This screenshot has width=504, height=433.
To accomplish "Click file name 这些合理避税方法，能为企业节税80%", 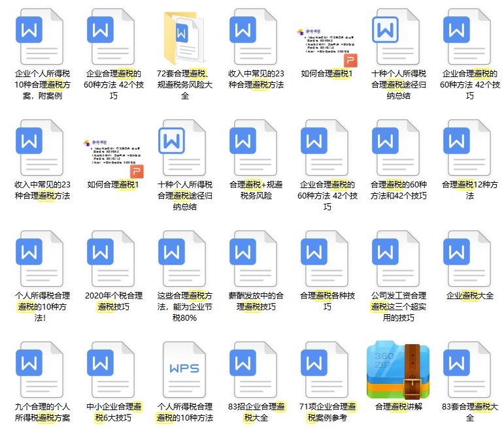I will pyautogui.click(x=185, y=307).
